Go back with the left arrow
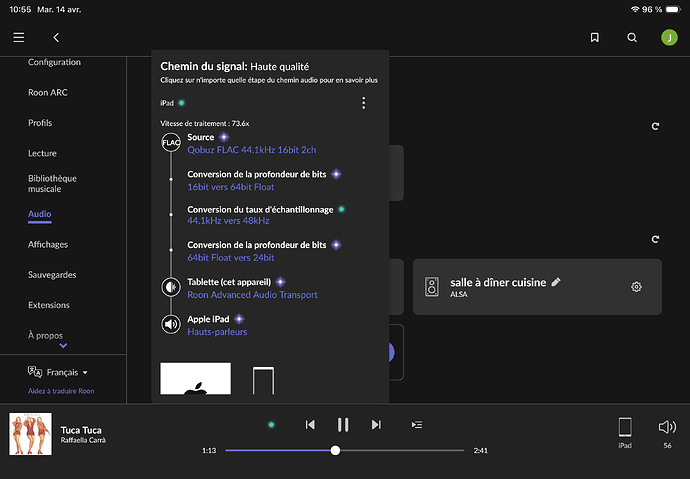This screenshot has width=690, height=479. coord(56,38)
